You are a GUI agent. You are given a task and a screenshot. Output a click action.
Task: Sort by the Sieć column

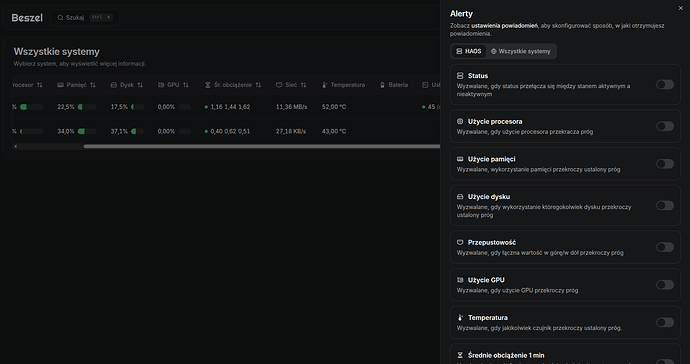click(x=291, y=85)
